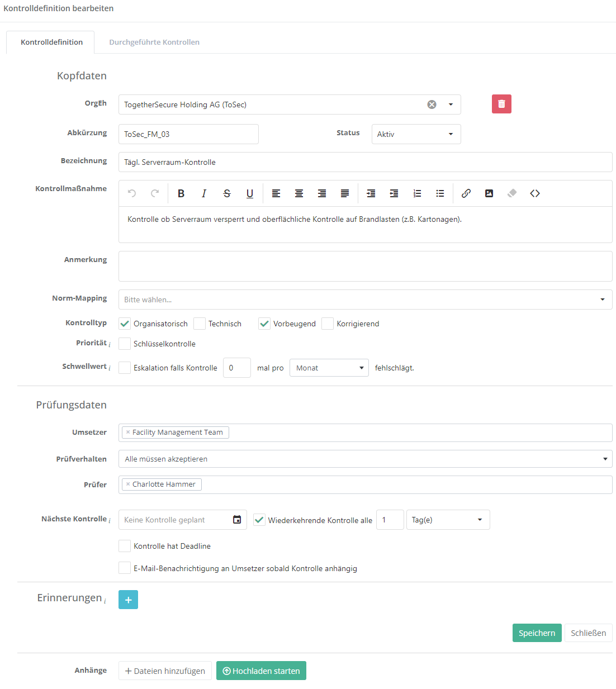Click Hochladen starten button
Screen dimensions: 616x689
[261, 671]
